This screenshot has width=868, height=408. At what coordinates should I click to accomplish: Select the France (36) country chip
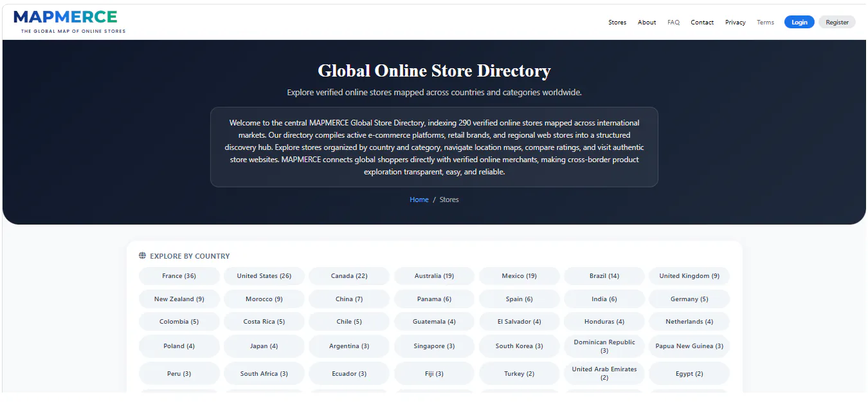pyautogui.click(x=179, y=275)
